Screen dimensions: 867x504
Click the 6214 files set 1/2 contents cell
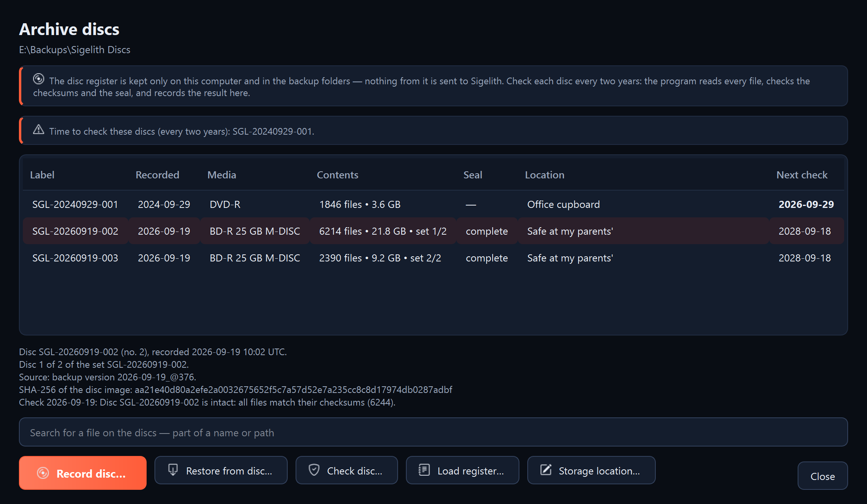(x=383, y=231)
